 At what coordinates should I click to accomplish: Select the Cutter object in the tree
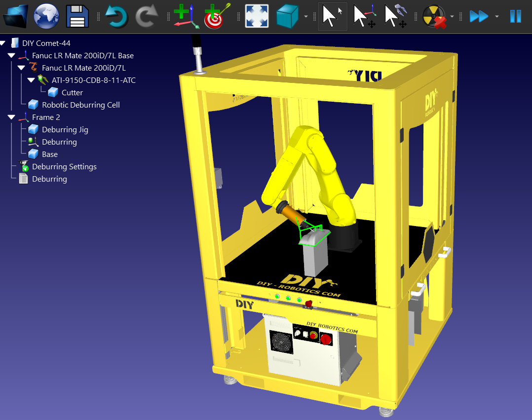(72, 93)
